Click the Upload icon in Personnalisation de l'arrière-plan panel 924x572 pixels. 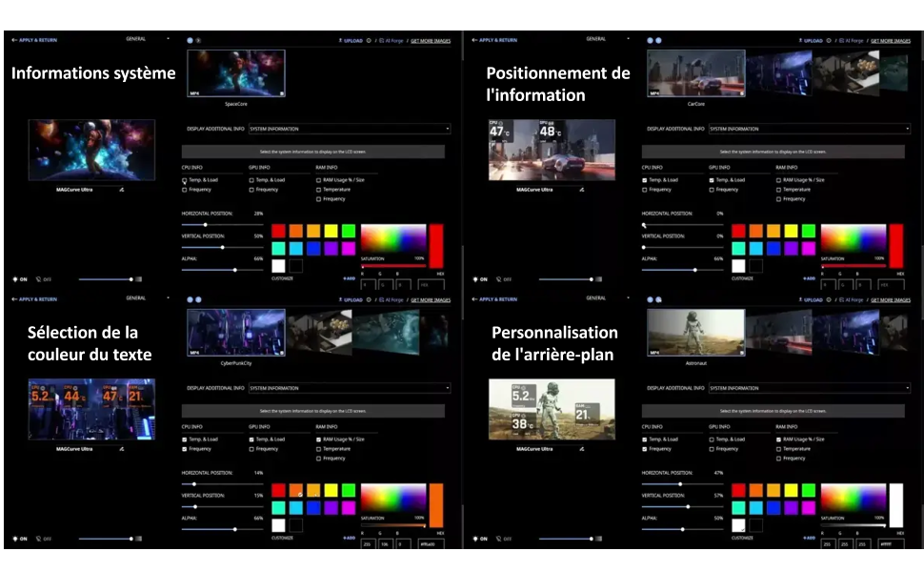(x=800, y=300)
